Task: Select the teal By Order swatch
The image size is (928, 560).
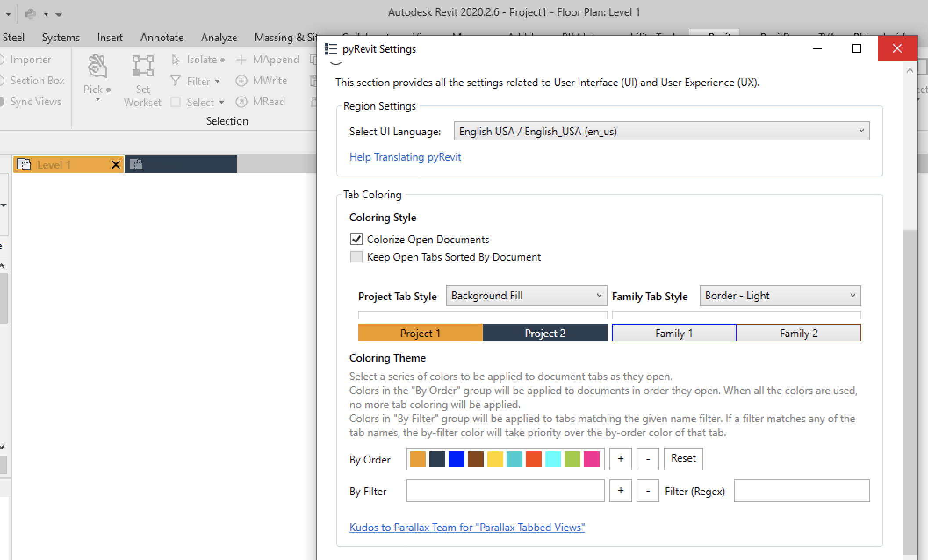Action: [514, 459]
